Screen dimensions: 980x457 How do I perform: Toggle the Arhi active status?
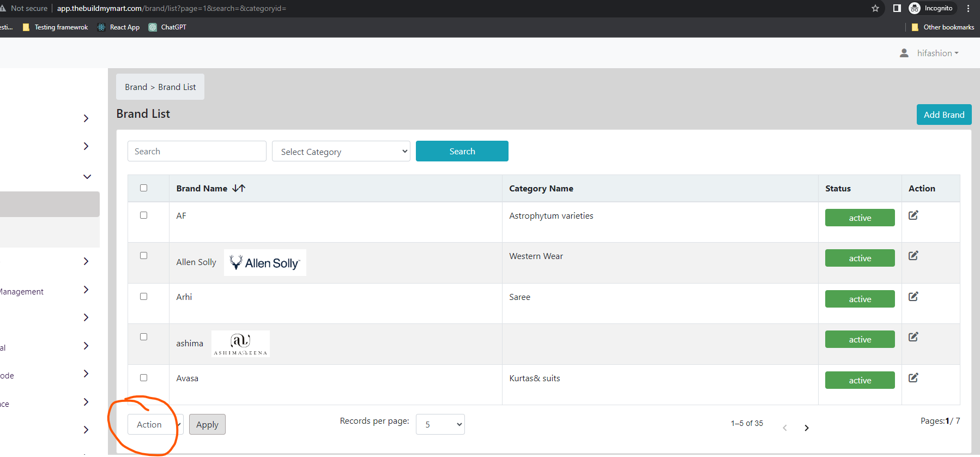[860, 299]
